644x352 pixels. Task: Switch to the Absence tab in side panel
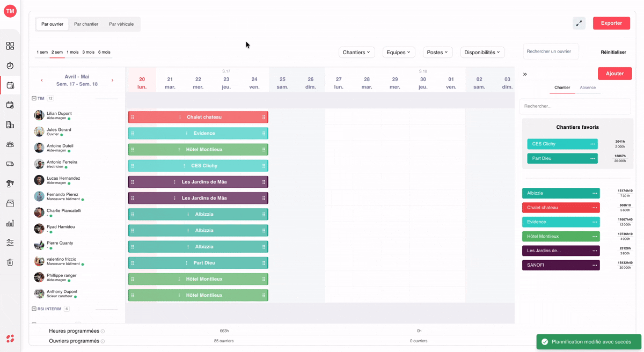click(588, 87)
